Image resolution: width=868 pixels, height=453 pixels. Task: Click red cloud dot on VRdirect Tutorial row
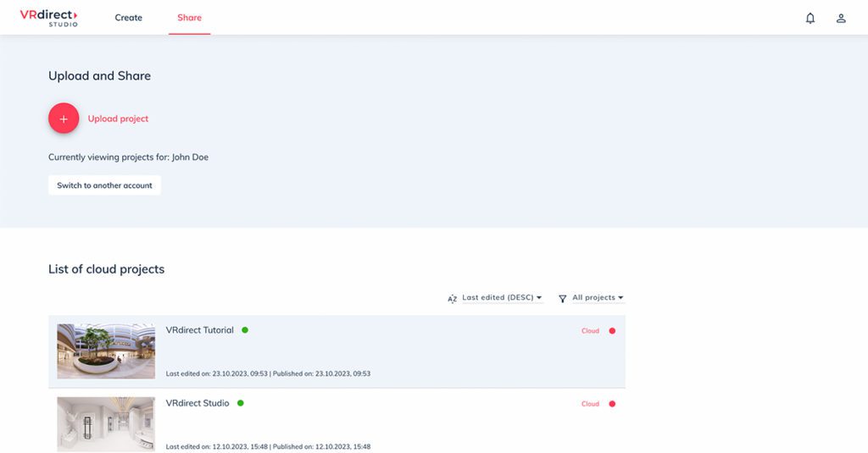click(x=612, y=331)
